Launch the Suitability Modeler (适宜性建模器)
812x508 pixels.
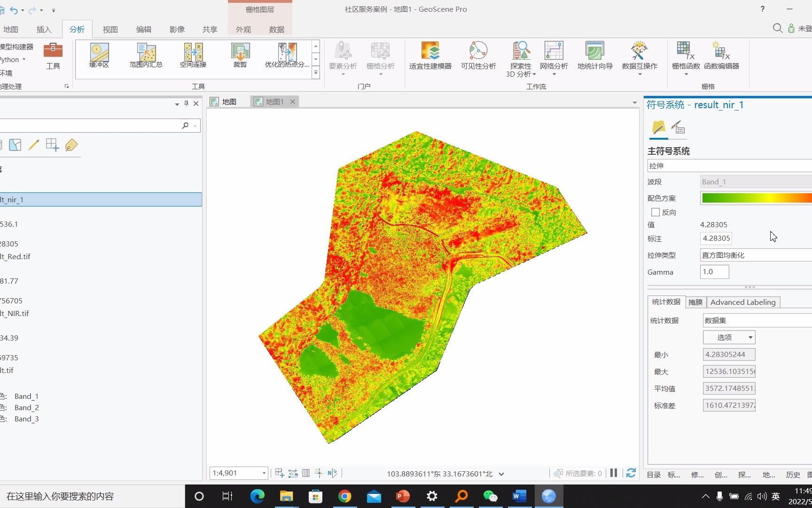click(430, 56)
